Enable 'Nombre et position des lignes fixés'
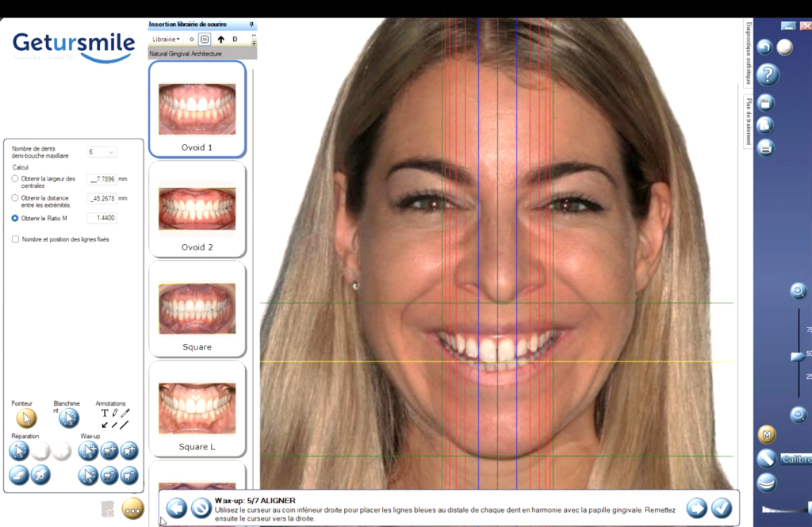 15,239
